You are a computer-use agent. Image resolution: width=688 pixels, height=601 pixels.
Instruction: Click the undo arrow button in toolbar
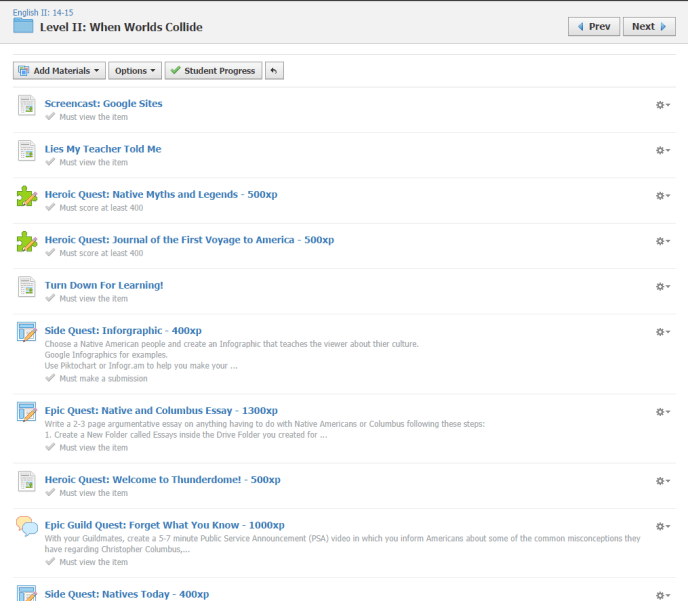point(274,71)
